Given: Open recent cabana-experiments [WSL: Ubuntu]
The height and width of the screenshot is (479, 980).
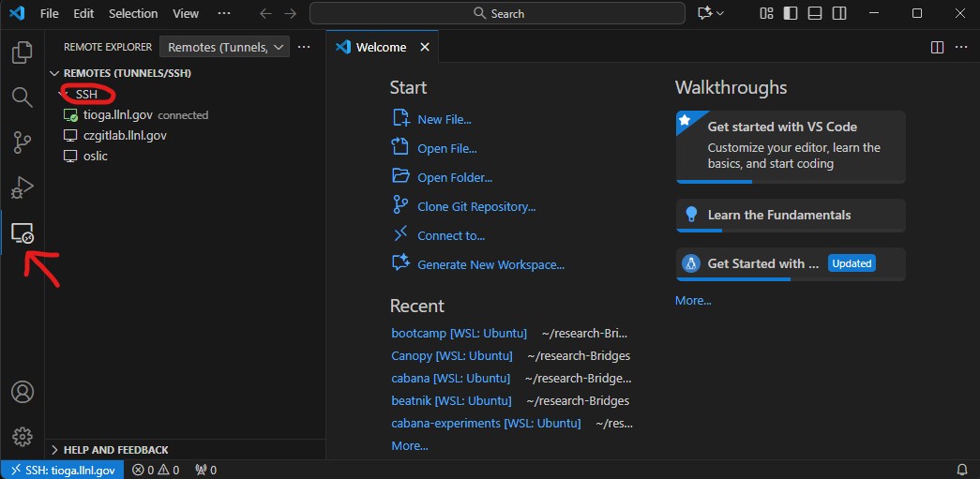Looking at the screenshot, I should 486,423.
